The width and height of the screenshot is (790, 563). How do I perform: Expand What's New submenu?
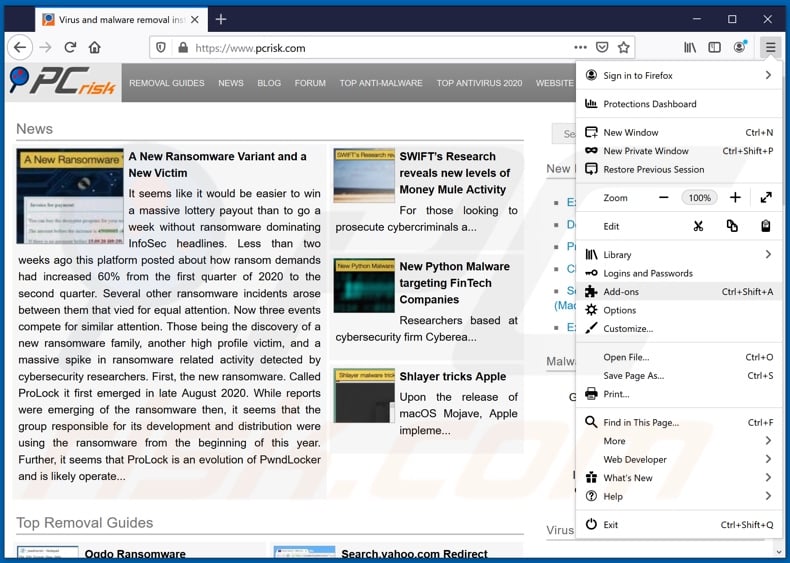click(679, 478)
